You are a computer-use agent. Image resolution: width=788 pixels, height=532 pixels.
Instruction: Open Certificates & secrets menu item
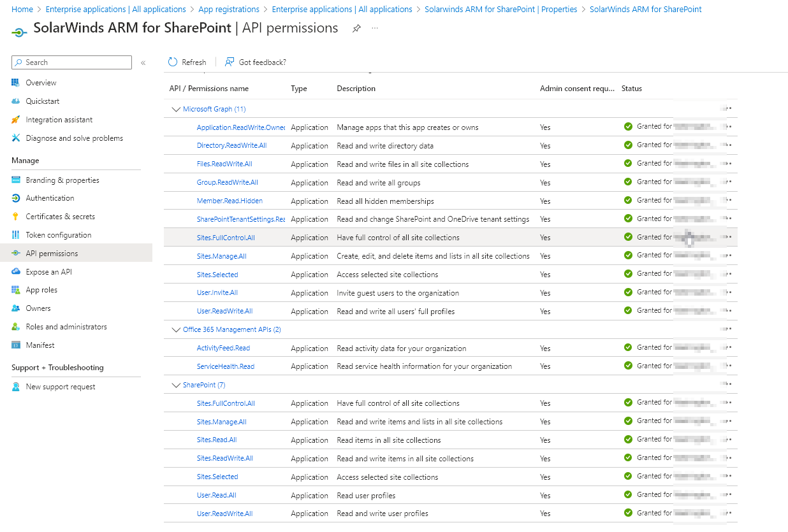(x=61, y=217)
